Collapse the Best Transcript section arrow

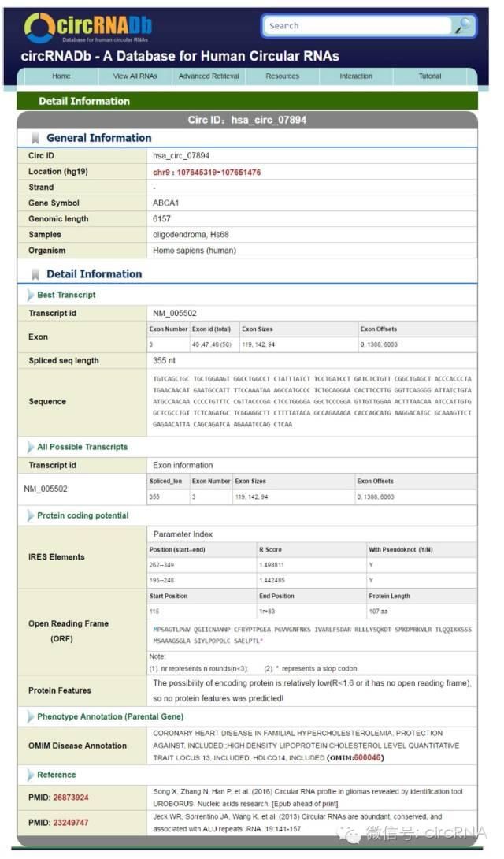tap(30, 295)
